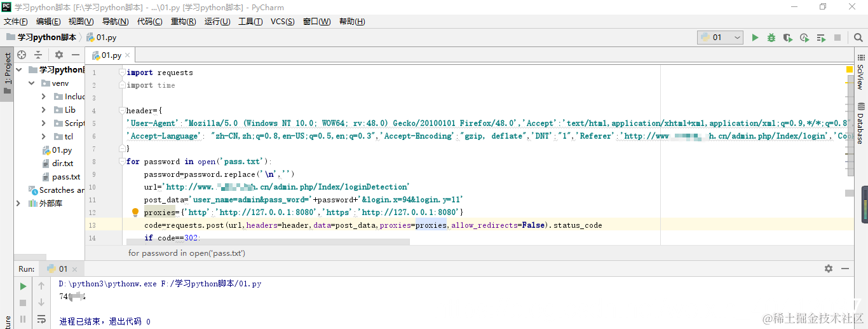This screenshot has height=329, width=868.
Task: Select 01.py in the project tree
Action: click(57, 150)
